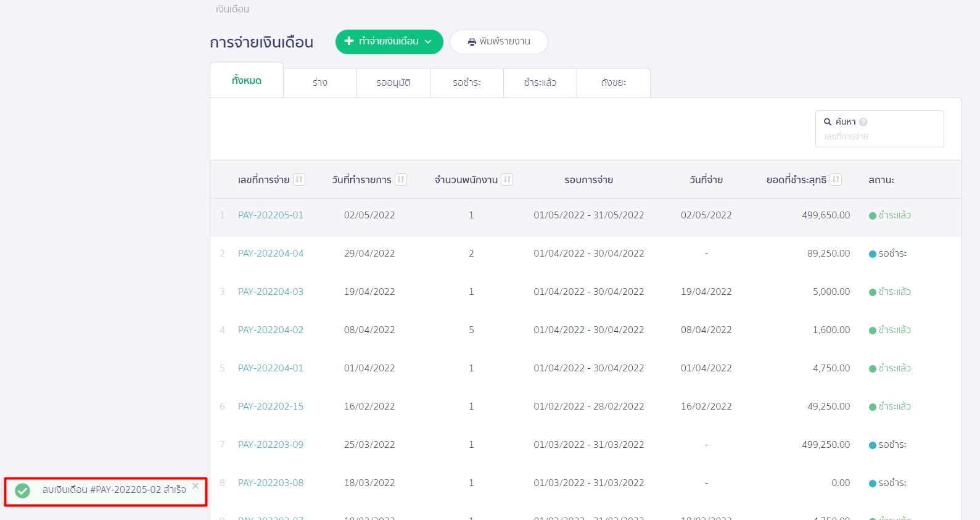Open the ทำจ่ายเงินเดือน dropdown button
The height and width of the screenshot is (520, 980).
(x=389, y=42)
